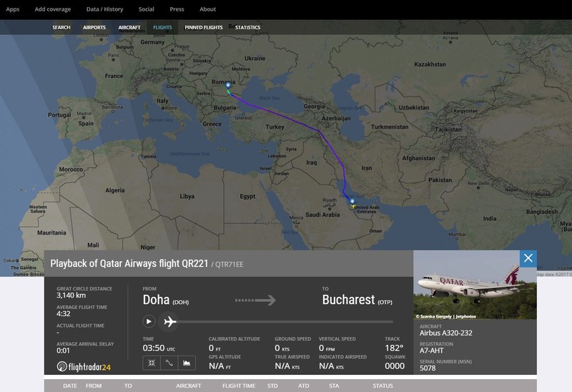The image size is (572, 392).
Task: Play the flight playback
Action: tap(149, 322)
